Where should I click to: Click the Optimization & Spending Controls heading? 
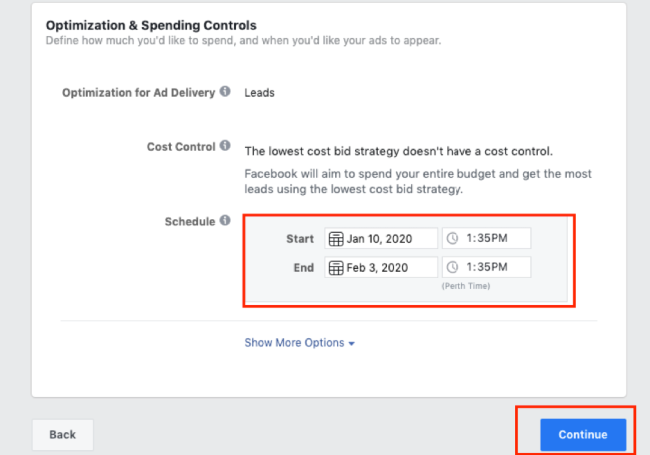point(151,25)
